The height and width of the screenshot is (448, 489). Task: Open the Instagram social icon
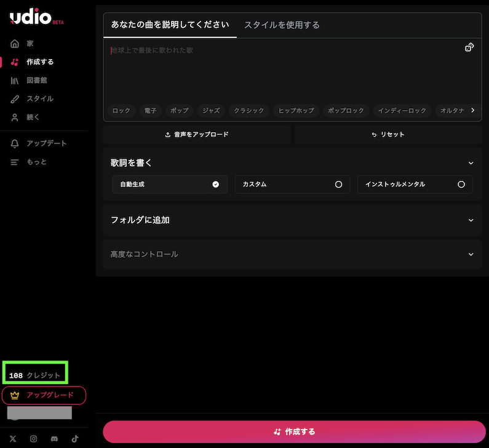[34, 439]
